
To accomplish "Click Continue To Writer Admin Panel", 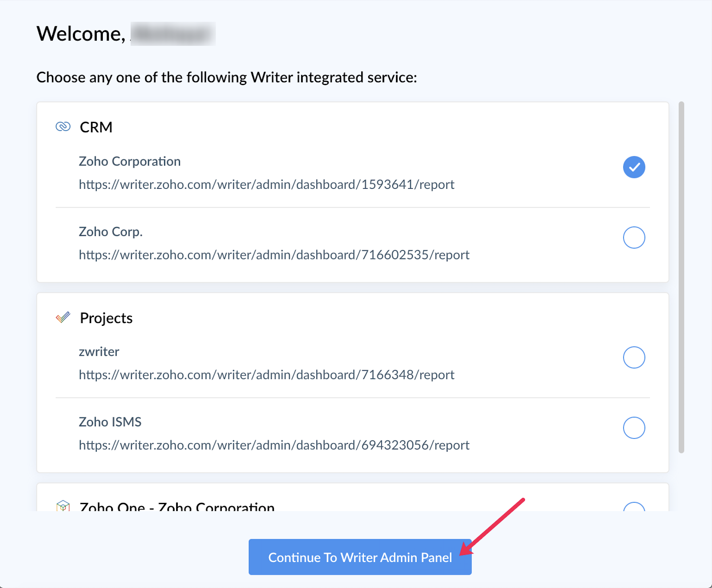I will tap(360, 557).
